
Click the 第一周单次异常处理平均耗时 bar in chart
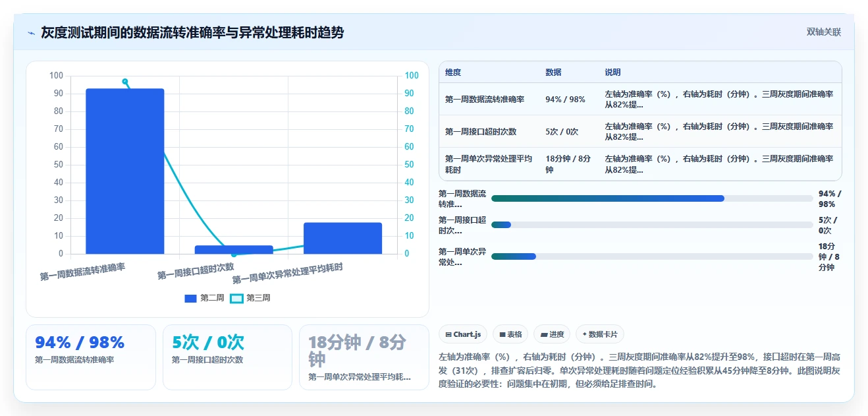[x=342, y=238]
